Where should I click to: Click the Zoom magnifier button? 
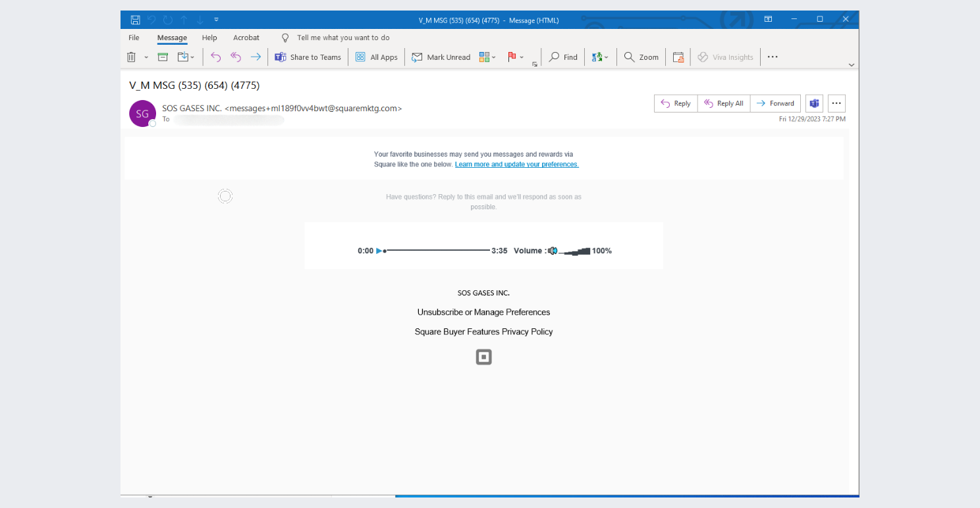[x=641, y=57]
